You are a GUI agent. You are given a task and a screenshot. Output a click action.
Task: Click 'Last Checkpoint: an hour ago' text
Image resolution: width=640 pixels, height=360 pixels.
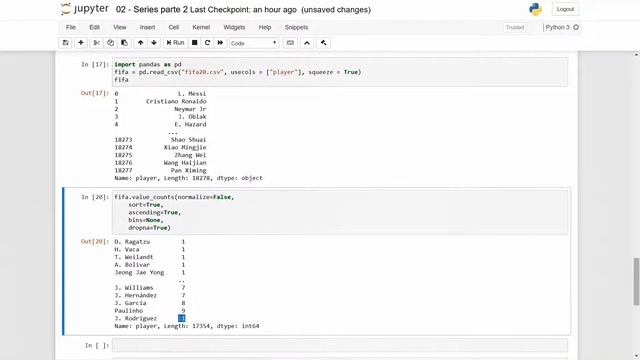pos(243,9)
